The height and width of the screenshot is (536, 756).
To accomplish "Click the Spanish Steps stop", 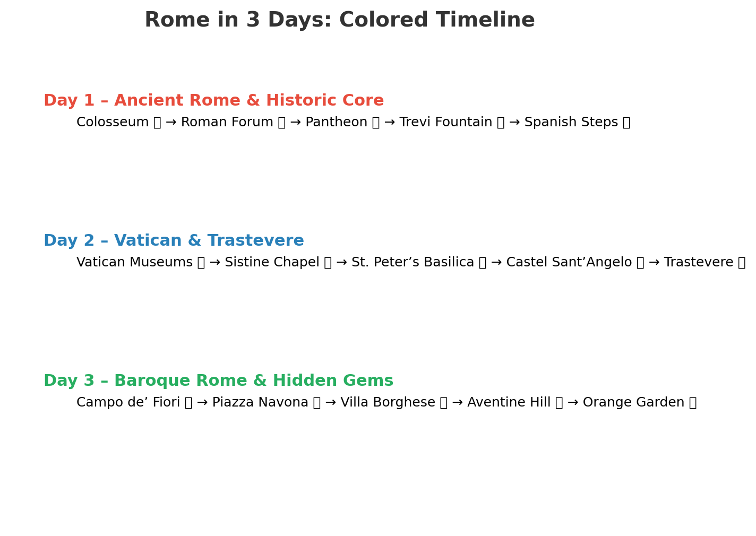I will (571, 122).
